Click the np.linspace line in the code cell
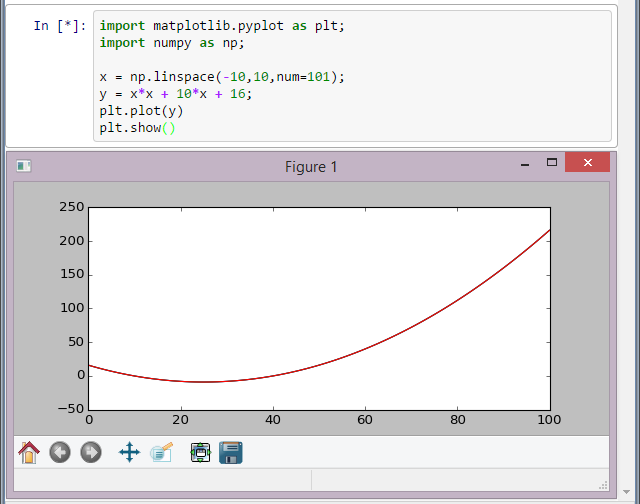 point(222,77)
